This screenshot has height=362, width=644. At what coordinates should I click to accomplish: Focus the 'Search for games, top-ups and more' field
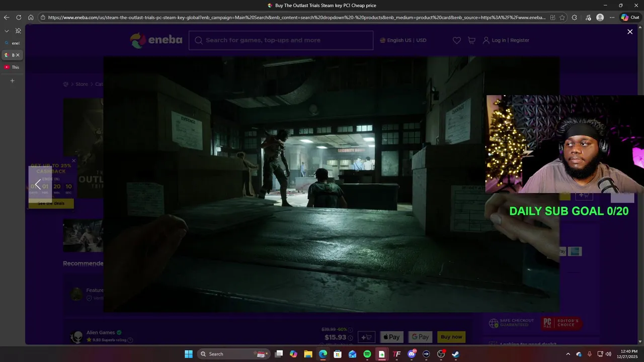[x=281, y=40]
